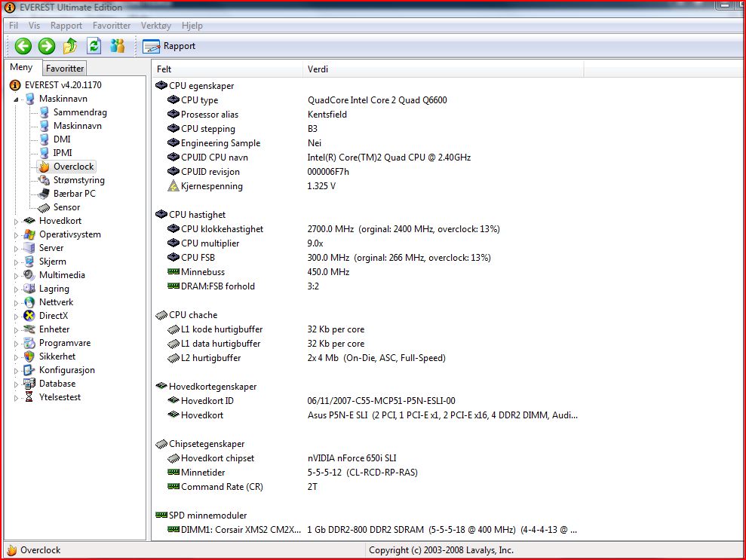Image resolution: width=746 pixels, height=560 pixels.
Task: Select the Hovedkort chipset row
Action: 367,458
